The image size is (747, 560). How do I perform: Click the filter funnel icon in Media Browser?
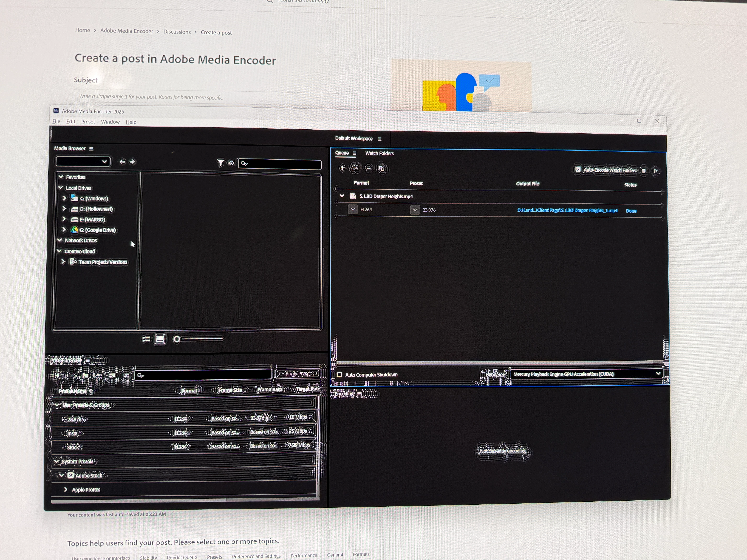pos(220,163)
